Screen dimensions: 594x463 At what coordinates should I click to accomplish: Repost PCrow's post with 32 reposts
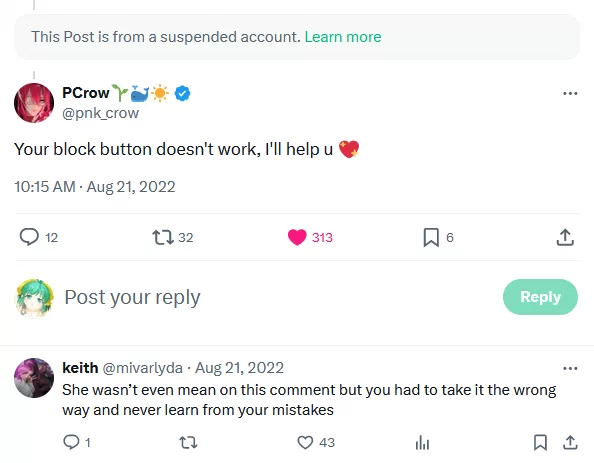coord(163,237)
